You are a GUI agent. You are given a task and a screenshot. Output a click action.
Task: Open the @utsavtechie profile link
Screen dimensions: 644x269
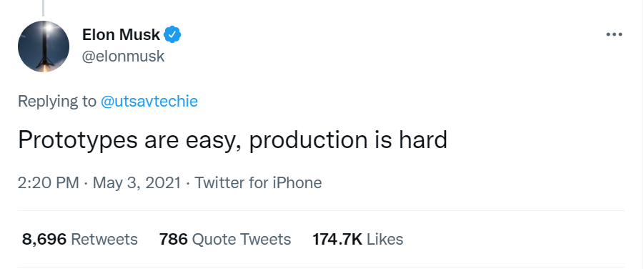click(x=149, y=101)
